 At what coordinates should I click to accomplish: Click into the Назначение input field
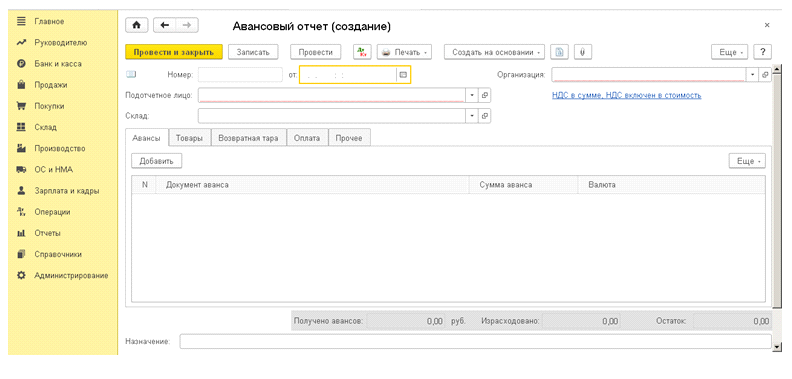(x=475, y=342)
